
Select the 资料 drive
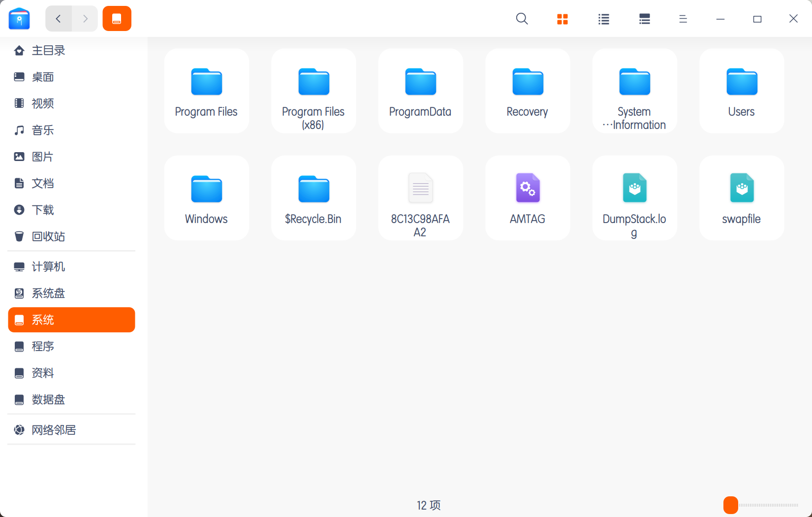71,373
